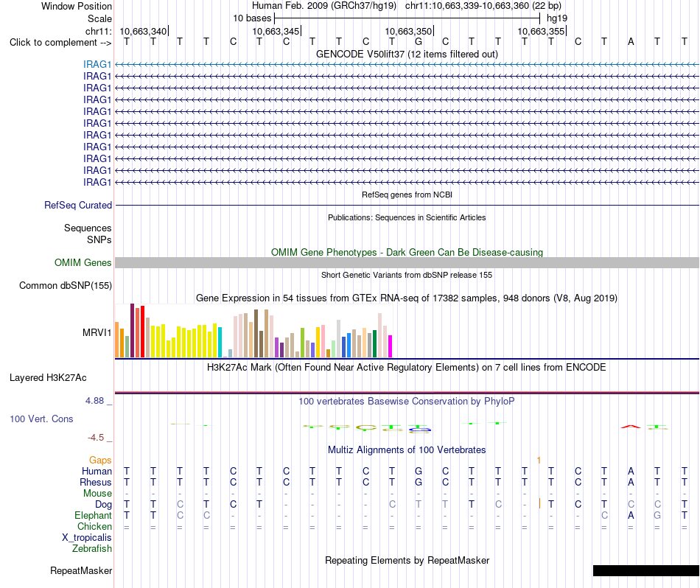Click the '10 bases' scale label
The image size is (700, 588).
(252, 18)
